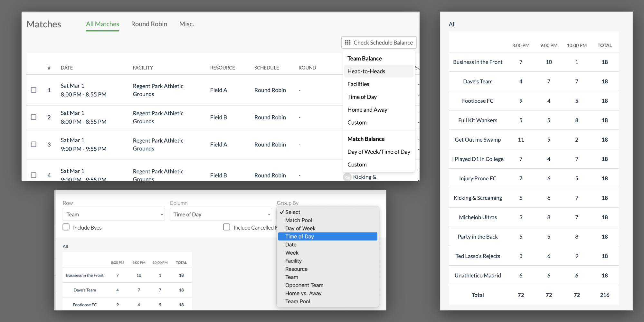
Task: Click the grid icon beside Check Schedule Balance
Action: coord(347,43)
